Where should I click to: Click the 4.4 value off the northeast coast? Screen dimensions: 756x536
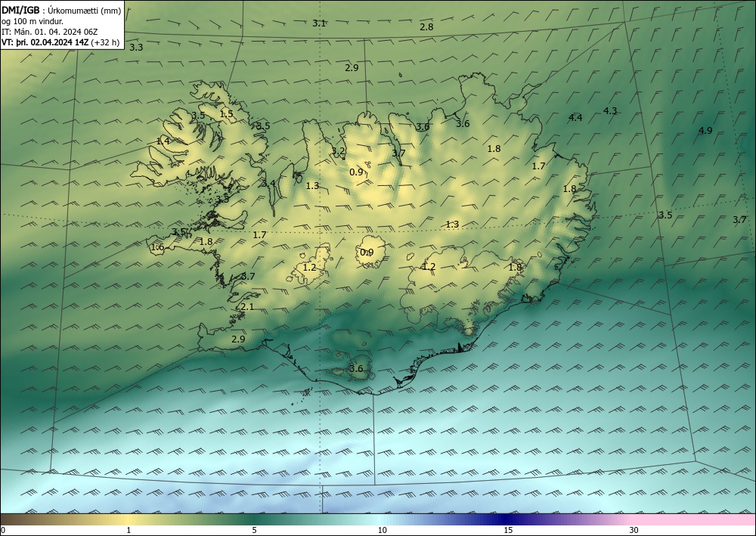[575, 118]
